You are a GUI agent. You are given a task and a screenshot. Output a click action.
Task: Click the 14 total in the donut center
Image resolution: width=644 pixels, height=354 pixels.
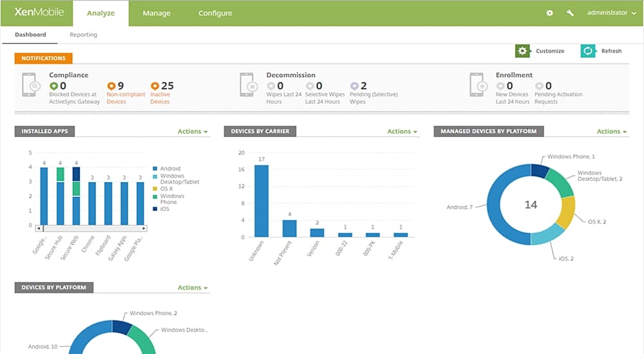coord(531,205)
